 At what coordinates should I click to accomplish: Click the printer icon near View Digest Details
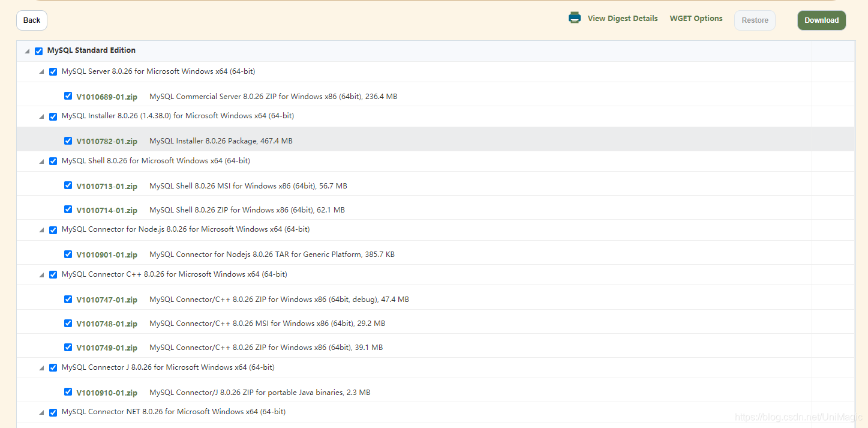pos(575,18)
